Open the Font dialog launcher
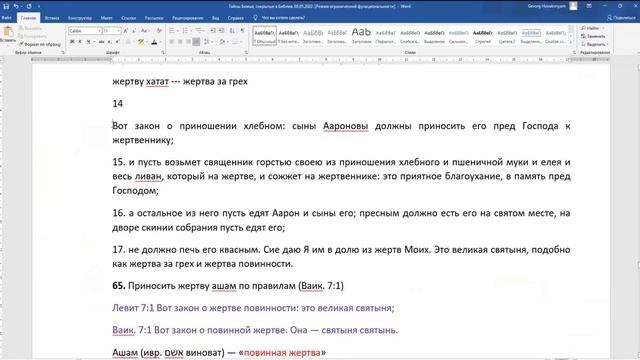Image resolution: width=640 pixels, height=360 pixels. tap(163, 52)
